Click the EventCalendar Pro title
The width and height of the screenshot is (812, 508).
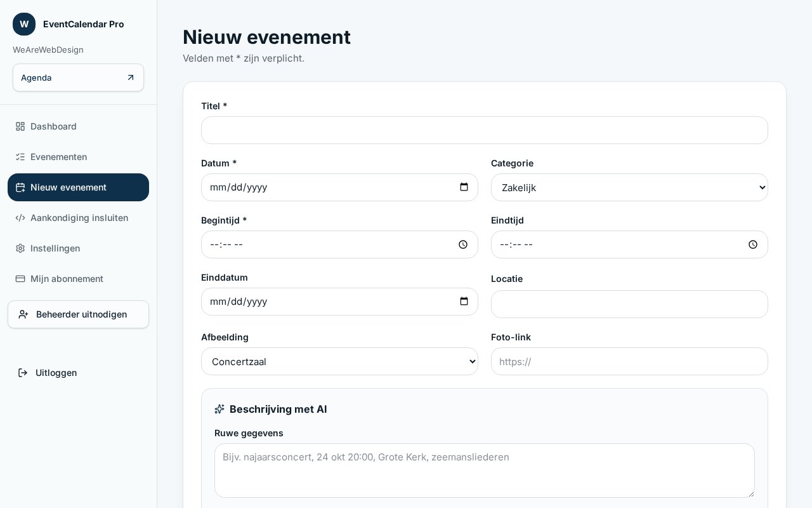click(84, 24)
